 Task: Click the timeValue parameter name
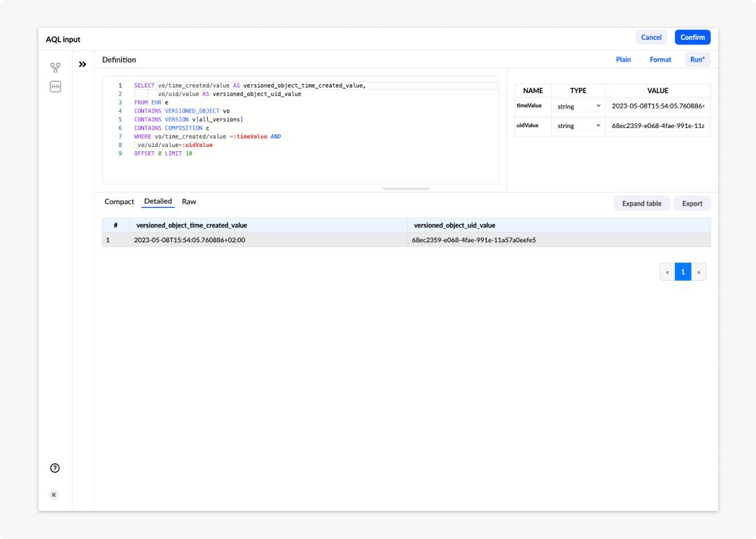coord(529,106)
